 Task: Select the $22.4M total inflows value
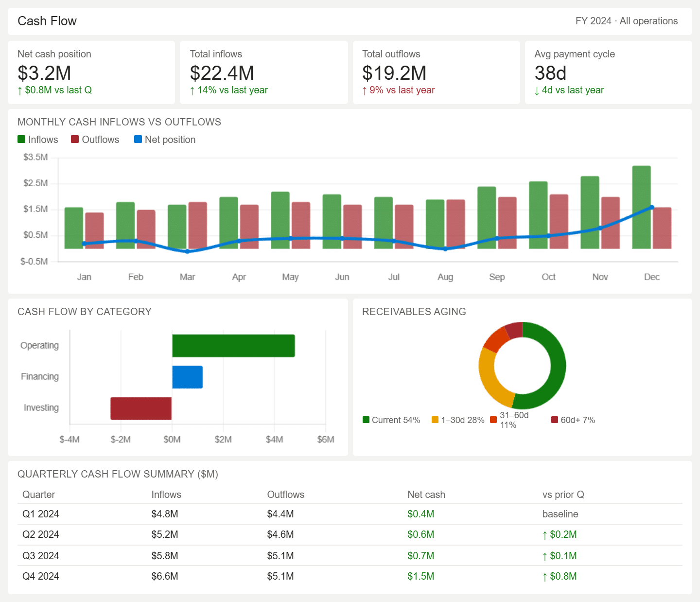click(x=222, y=73)
